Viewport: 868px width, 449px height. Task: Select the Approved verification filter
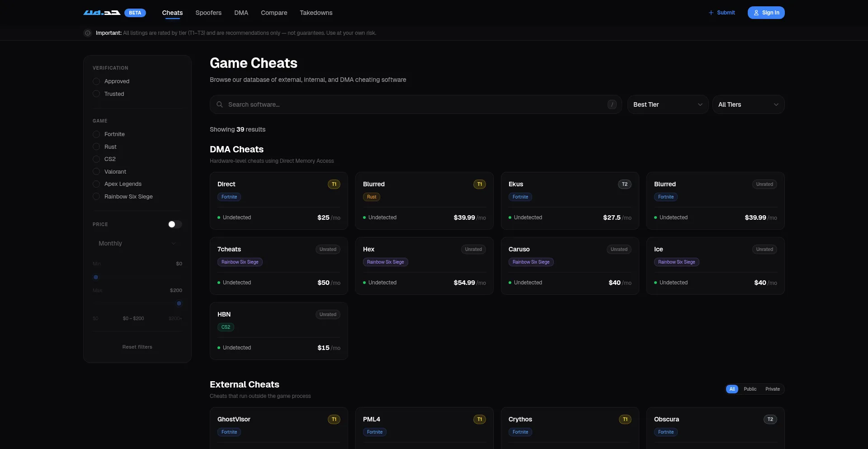(x=111, y=81)
